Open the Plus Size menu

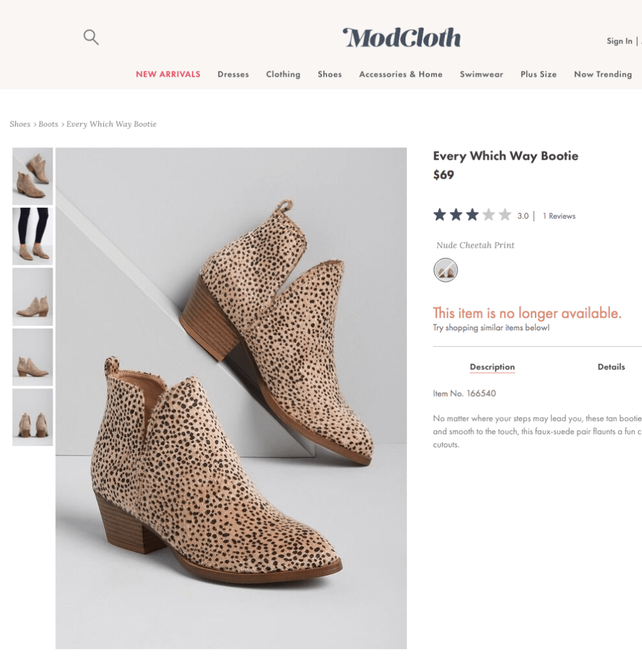click(x=539, y=74)
